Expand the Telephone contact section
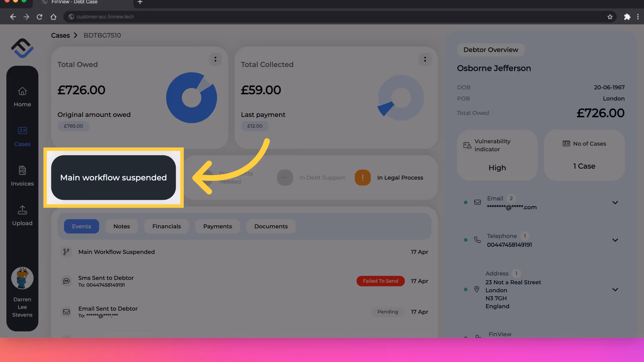644x362 pixels. (615, 240)
